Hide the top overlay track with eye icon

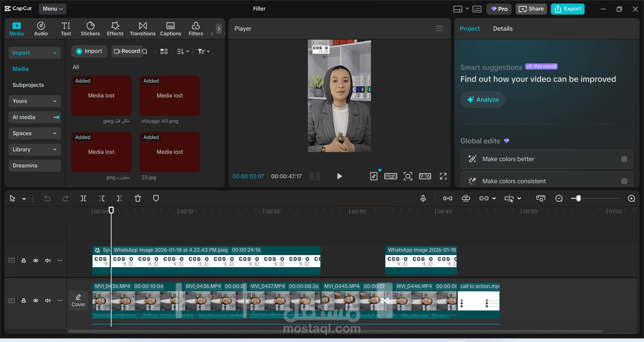pyautogui.click(x=36, y=260)
